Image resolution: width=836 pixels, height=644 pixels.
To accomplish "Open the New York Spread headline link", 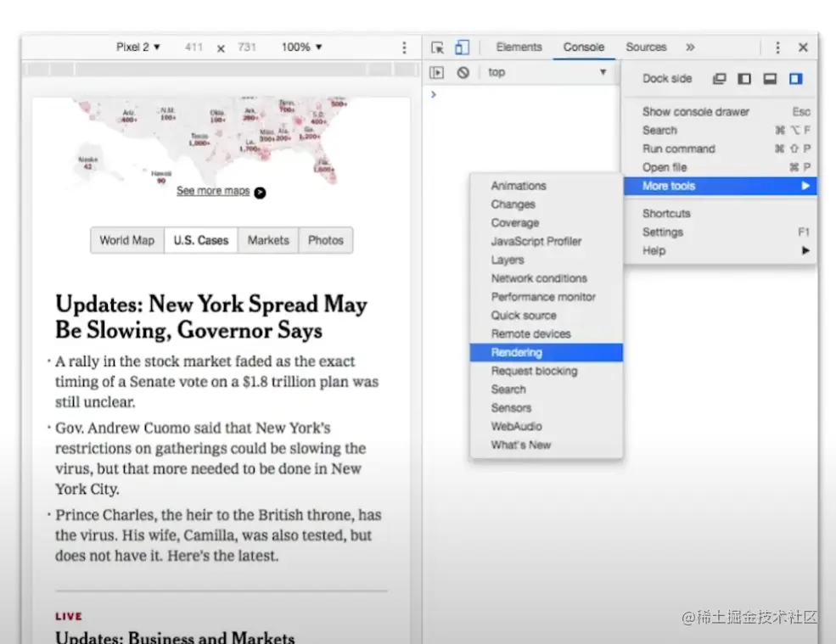I will (211, 316).
